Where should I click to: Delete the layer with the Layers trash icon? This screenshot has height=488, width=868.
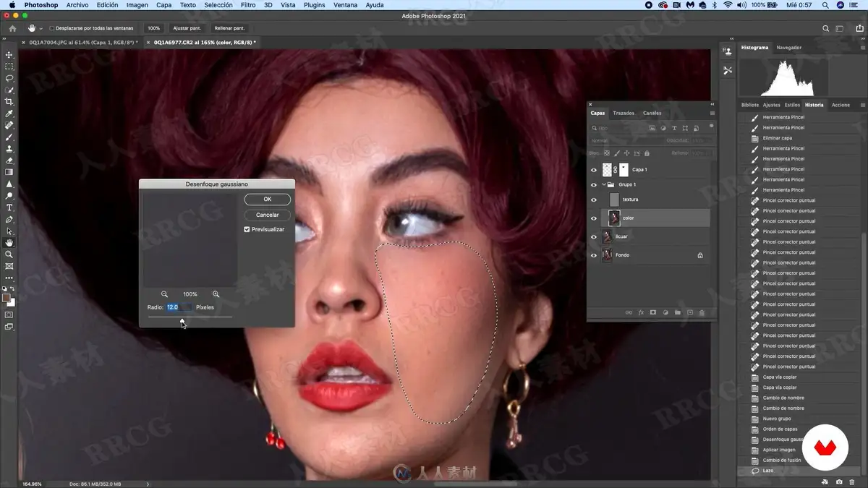[x=702, y=312]
